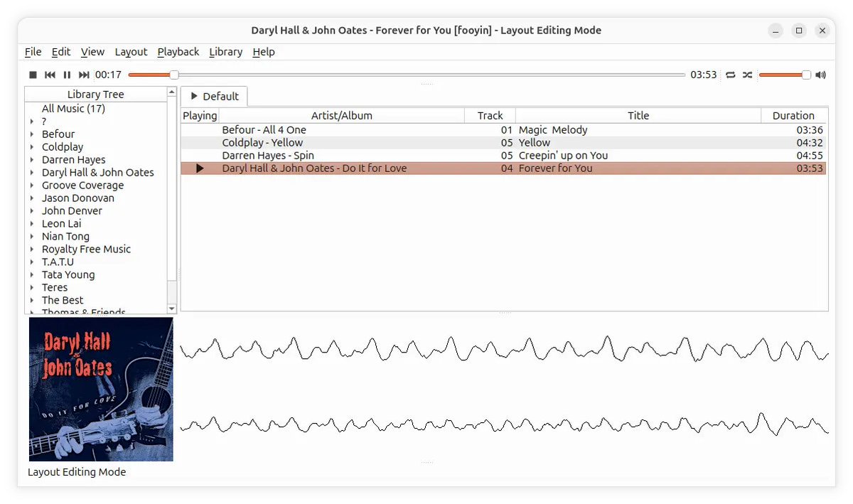This screenshot has width=853, height=504.
Task: Sort by the Track column header
Action: click(x=490, y=115)
